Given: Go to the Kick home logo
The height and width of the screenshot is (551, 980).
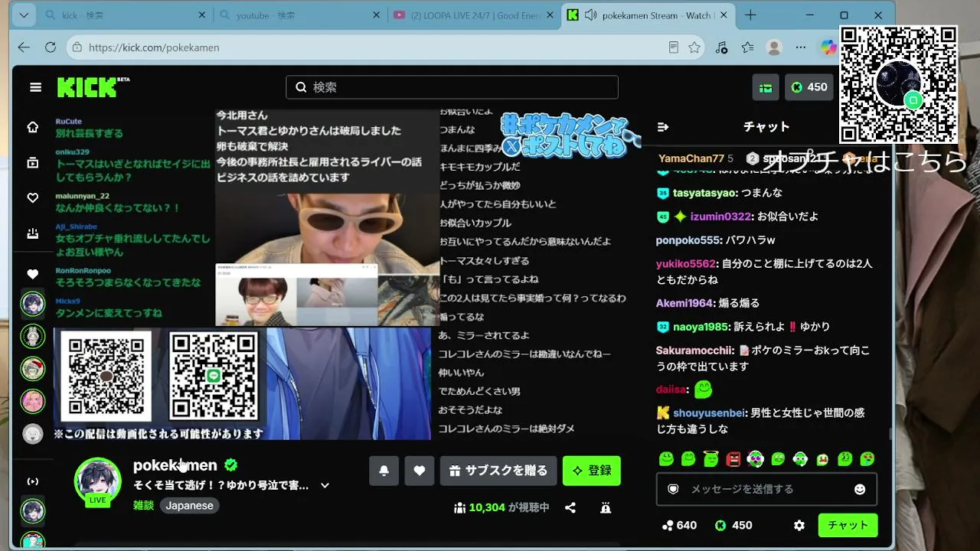Looking at the screenshot, I should pos(93,87).
